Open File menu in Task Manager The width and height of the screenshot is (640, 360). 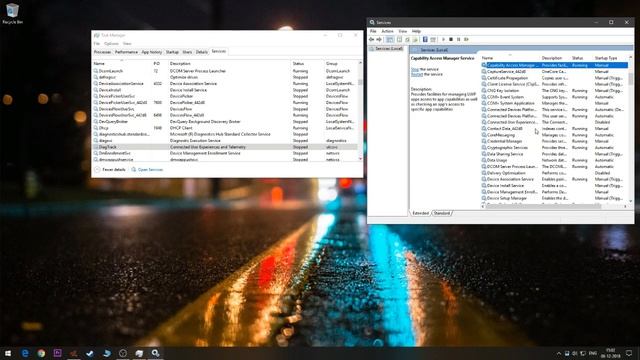tap(97, 44)
